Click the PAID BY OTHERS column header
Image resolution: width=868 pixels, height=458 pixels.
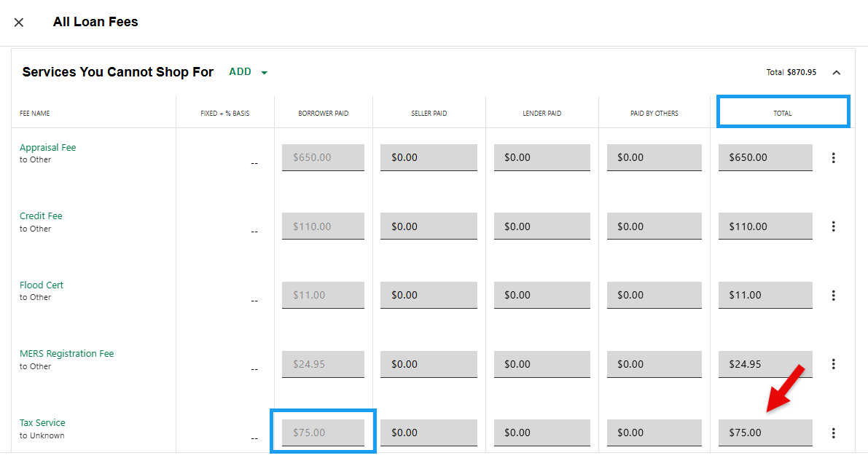[x=654, y=114]
